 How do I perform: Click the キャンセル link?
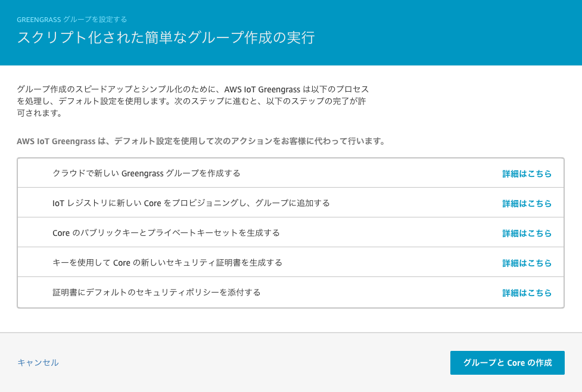point(38,363)
